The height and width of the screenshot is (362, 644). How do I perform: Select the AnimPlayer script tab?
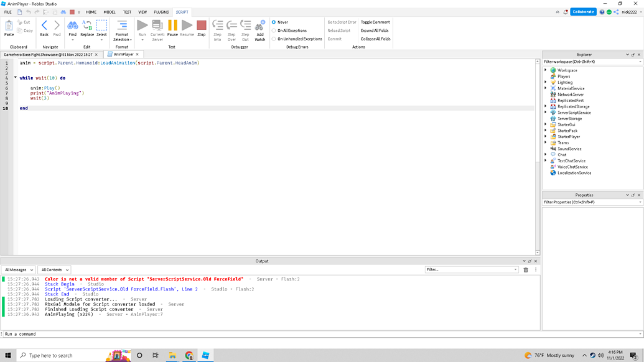click(x=123, y=54)
